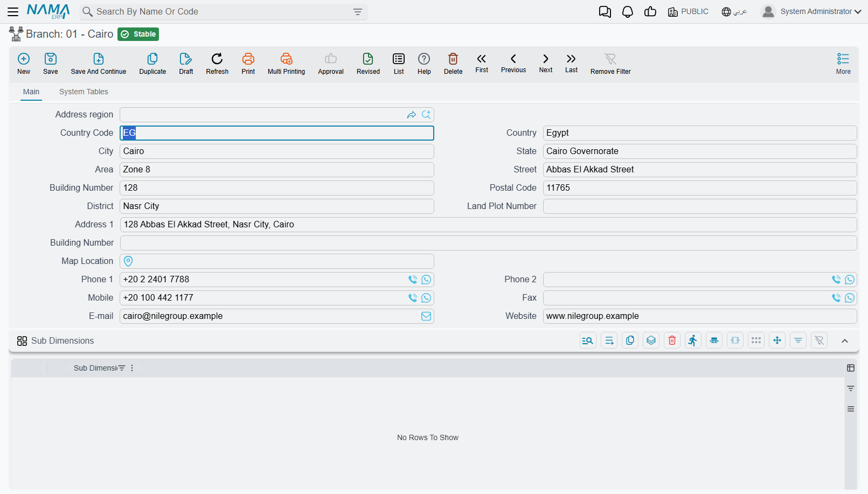Open the grid filters side panel
This screenshot has height=494, width=868.
(x=851, y=388)
